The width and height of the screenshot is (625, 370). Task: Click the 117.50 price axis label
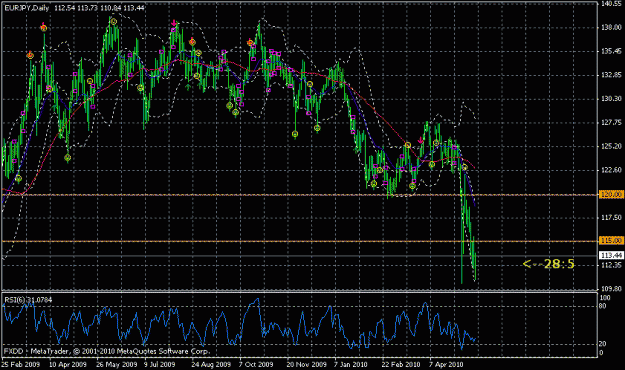(x=611, y=218)
